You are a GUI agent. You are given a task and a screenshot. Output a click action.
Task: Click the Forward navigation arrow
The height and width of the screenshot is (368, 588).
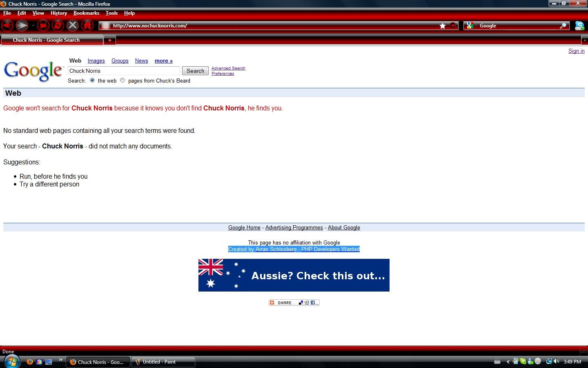click(x=22, y=25)
